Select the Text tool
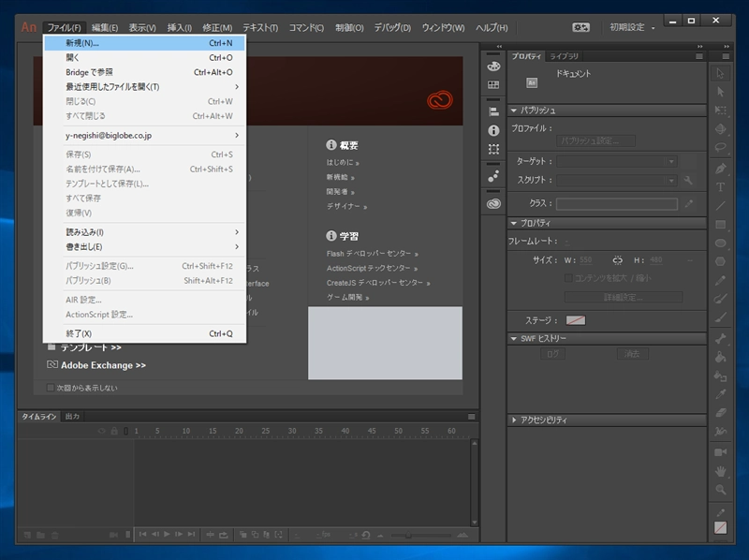 (720, 187)
